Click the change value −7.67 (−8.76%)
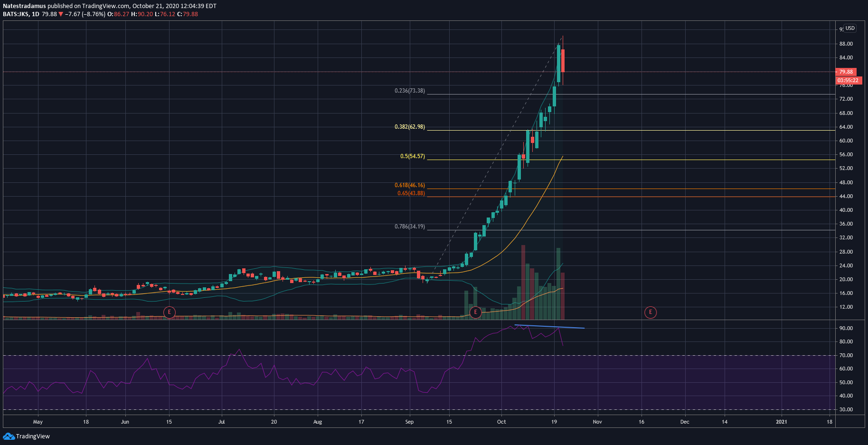The image size is (868, 445). tap(85, 14)
